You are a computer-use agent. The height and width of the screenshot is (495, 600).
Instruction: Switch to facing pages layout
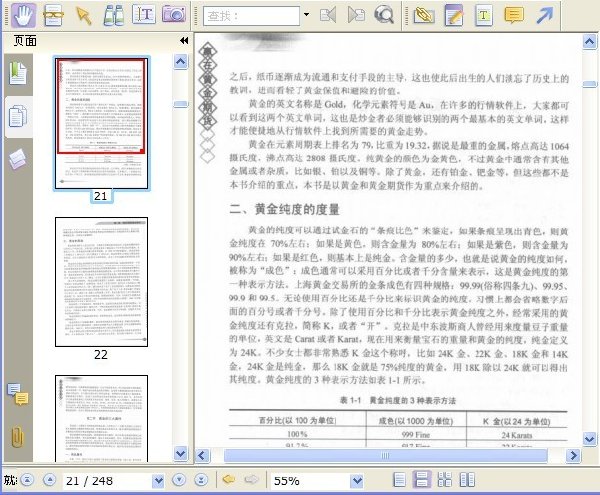pos(467,480)
